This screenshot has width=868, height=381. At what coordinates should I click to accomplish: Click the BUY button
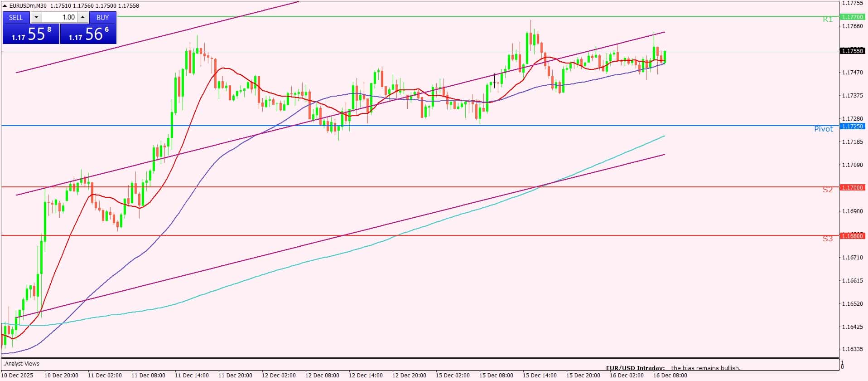coord(103,17)
